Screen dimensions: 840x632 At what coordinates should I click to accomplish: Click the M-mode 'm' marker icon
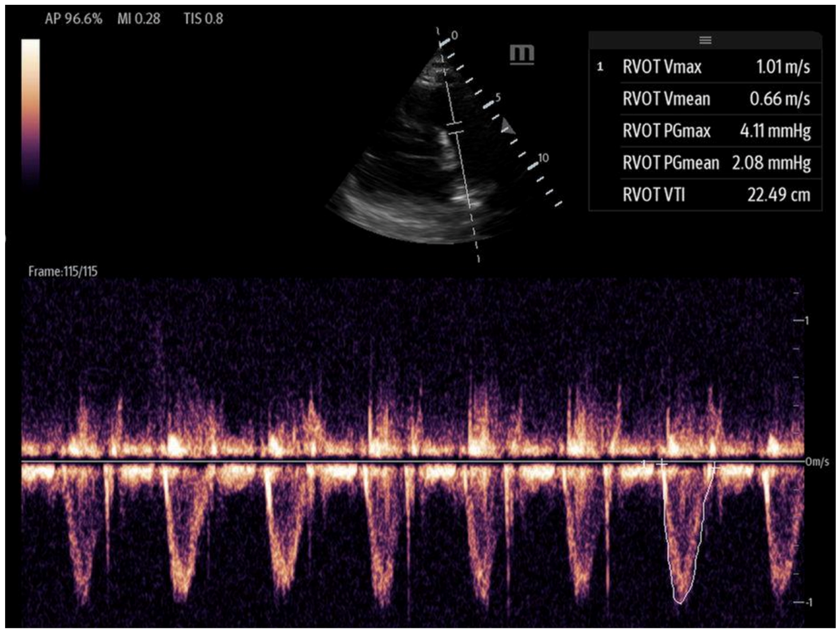click(x=522, y=54)
